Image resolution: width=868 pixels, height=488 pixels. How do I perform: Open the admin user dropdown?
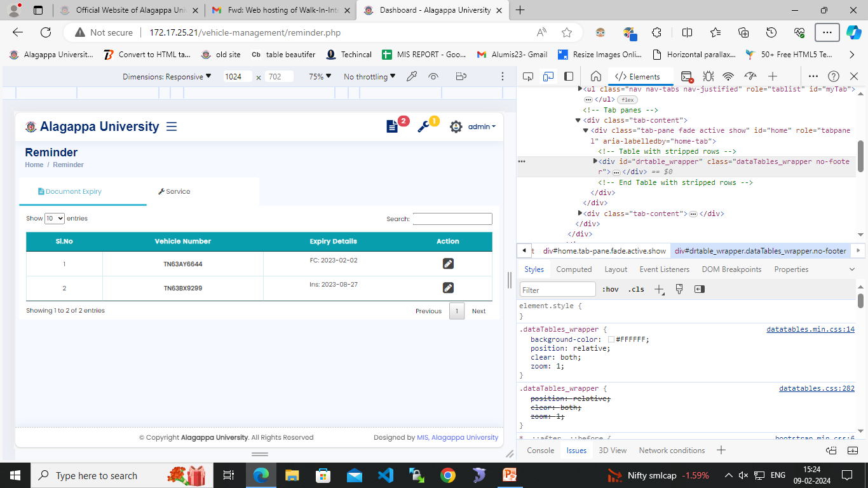[x=482, y=126]
